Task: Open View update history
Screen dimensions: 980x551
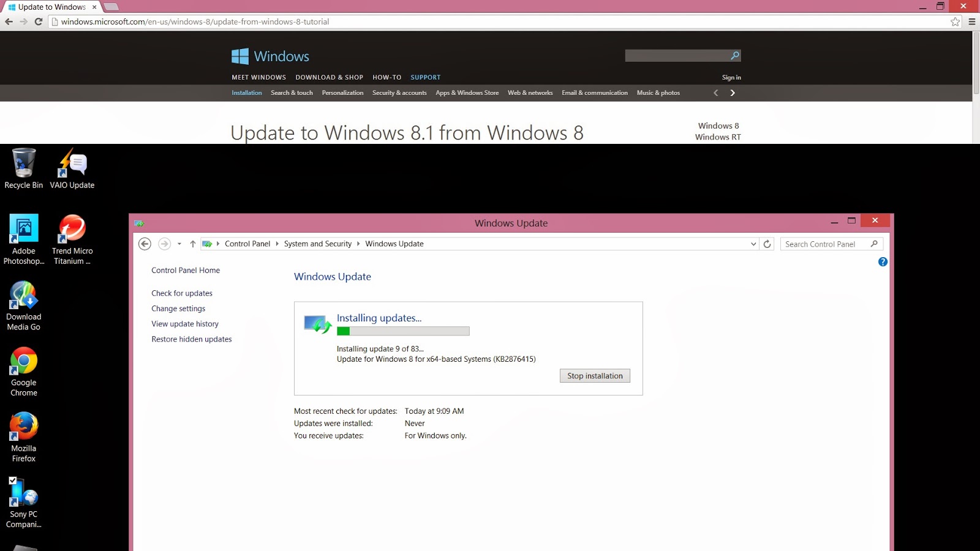Action: tap(185, 324)
